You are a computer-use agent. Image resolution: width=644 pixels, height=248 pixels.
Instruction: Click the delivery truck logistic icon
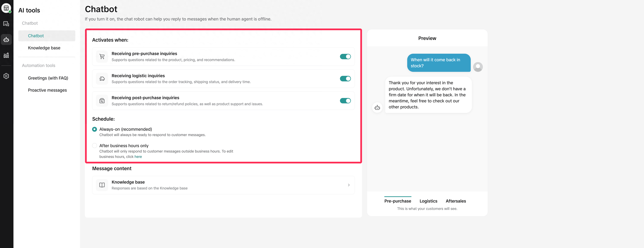102,79
